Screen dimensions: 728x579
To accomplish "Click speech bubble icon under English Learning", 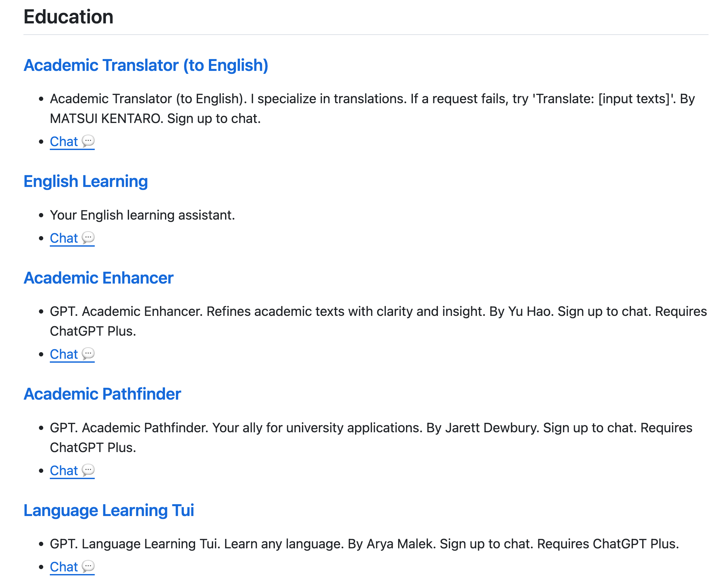I will click(x=88, y=238).
